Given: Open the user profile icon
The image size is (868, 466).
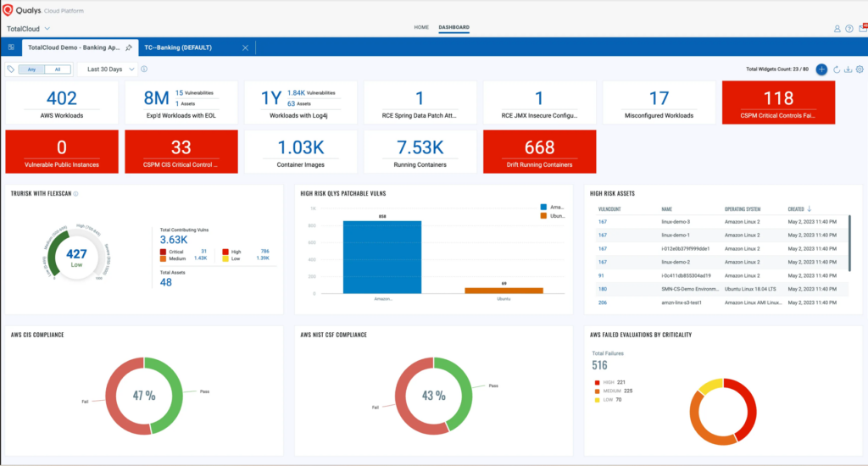Looking at the screenshot, I should pyautogui.click(x=837, y=29).
